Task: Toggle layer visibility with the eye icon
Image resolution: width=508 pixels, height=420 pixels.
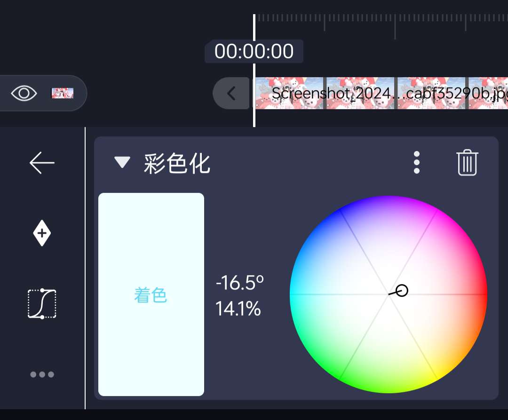Action: [x=24, y=93]
